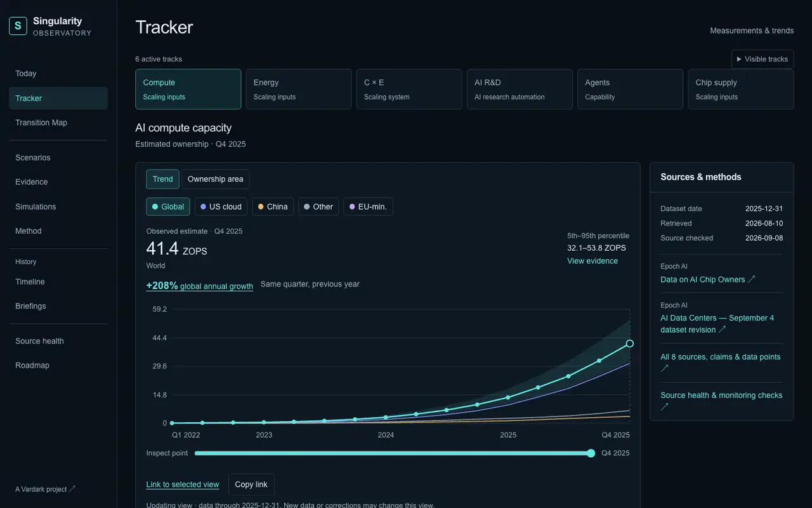Click the Singularity Observatory S logo icon
812x508 pixels.
pyautogui.click(x=18, y=25)
